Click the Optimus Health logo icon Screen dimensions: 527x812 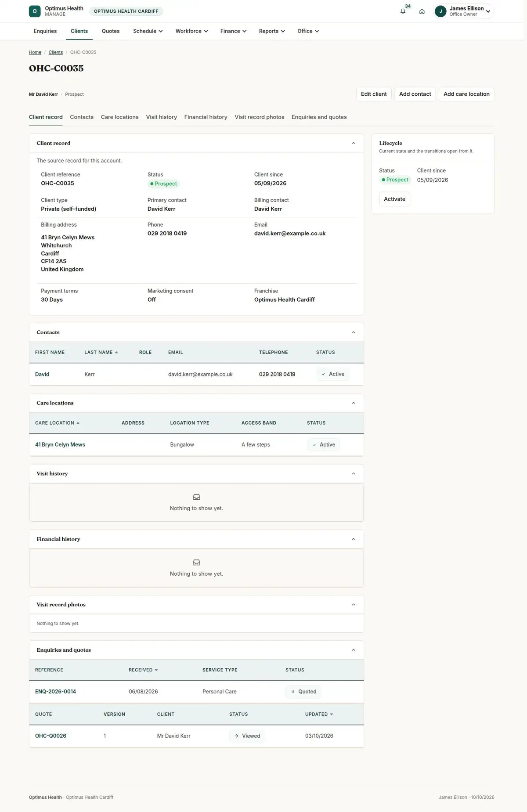(x=35, y=11)
